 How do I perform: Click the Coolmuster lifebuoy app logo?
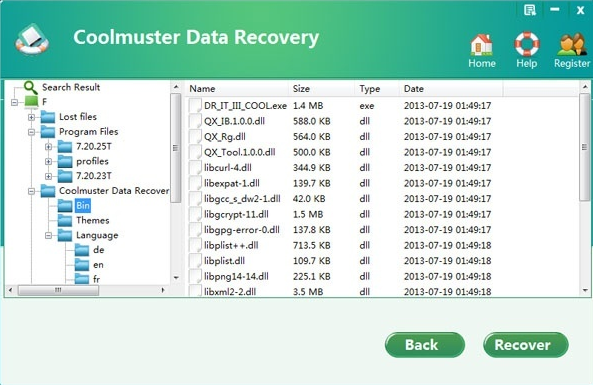(x=32, y=39)
